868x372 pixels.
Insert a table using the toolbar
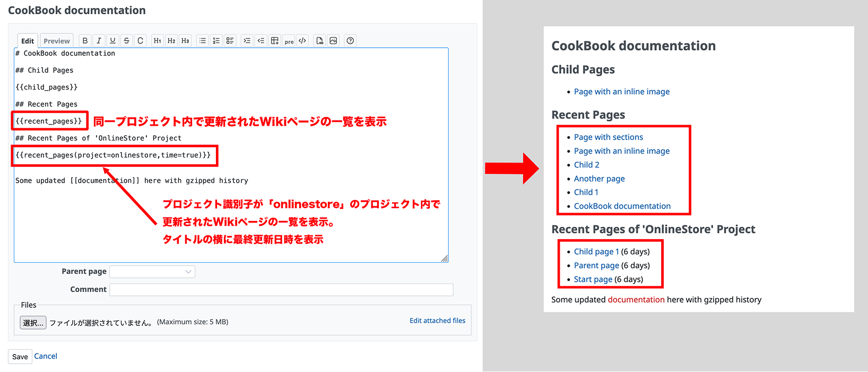[274, 41]
